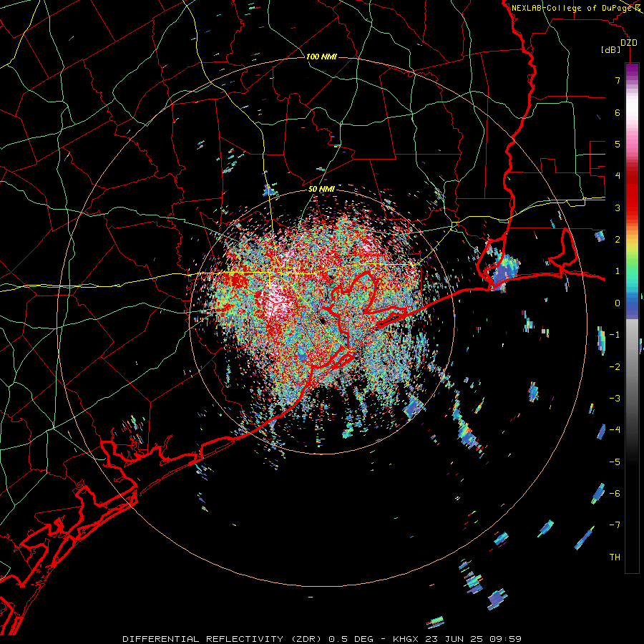Click the "TH" label on the color scale
This screenshot has height=644, width=644.
click(615, 557)
